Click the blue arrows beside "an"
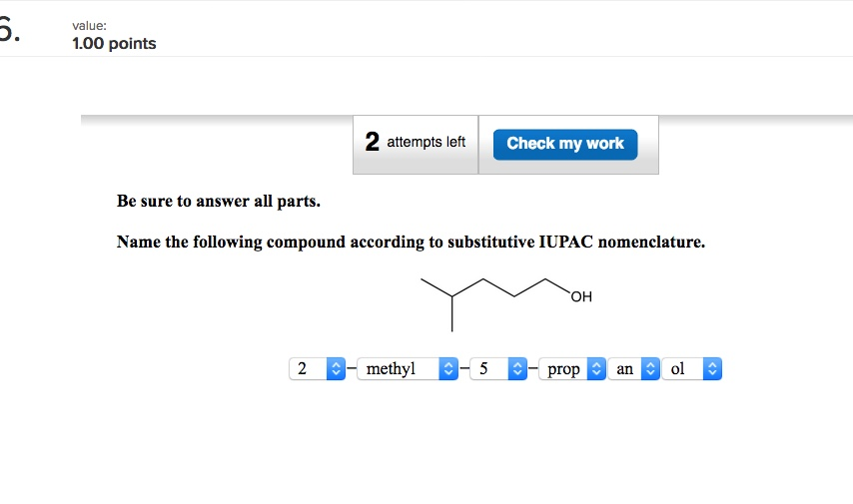Viewport: 853px width, 504px height. tap(649, 369)
